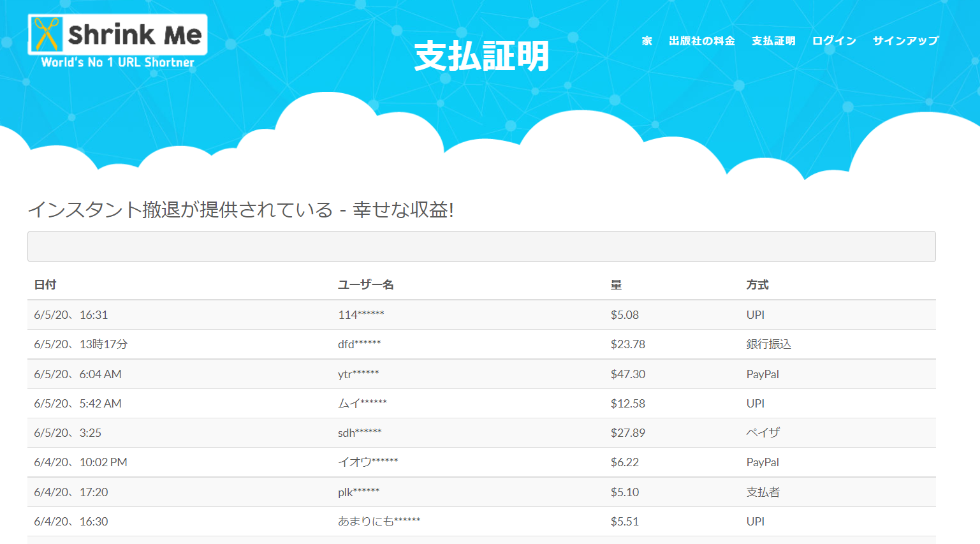The width and height of the screenshot is (980, 544).
Task: Click the 量 column header
Action: [616, 285]
